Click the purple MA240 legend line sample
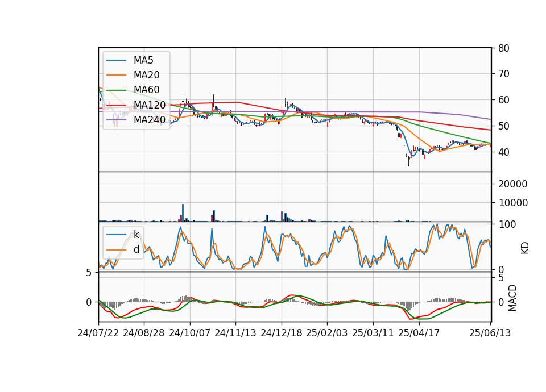The width and height of the screenshot is (546, 392). click(116, 120)
